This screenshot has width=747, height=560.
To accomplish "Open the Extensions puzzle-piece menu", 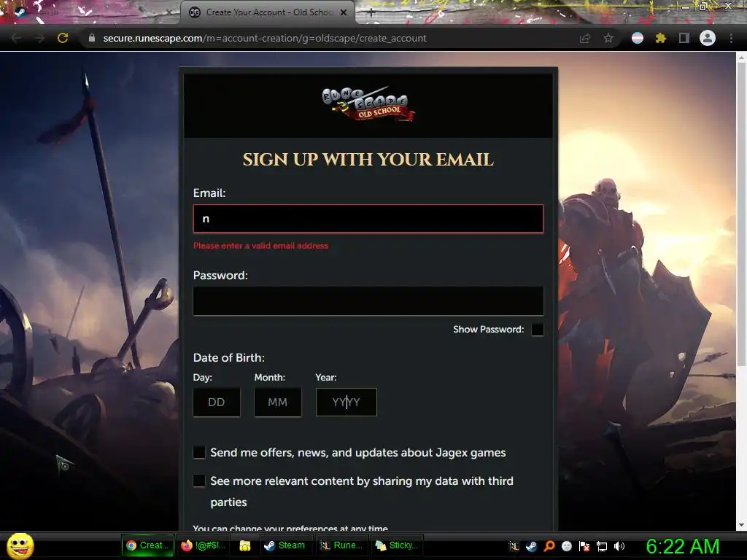I will point(661,38).
